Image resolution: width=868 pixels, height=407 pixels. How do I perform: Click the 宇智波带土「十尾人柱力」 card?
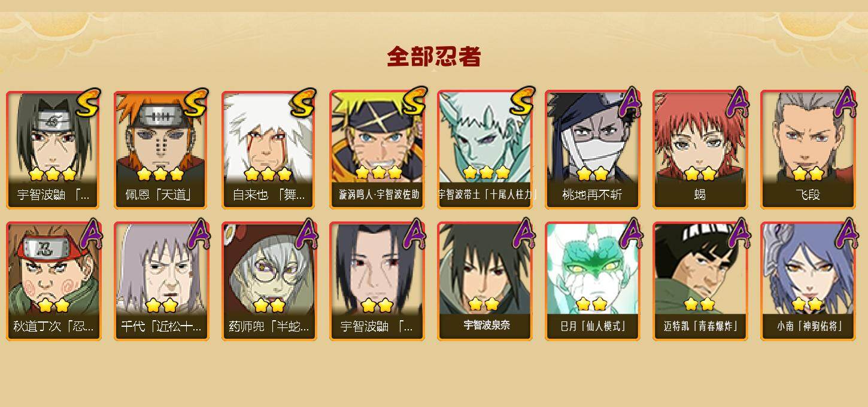coord(484,150)
